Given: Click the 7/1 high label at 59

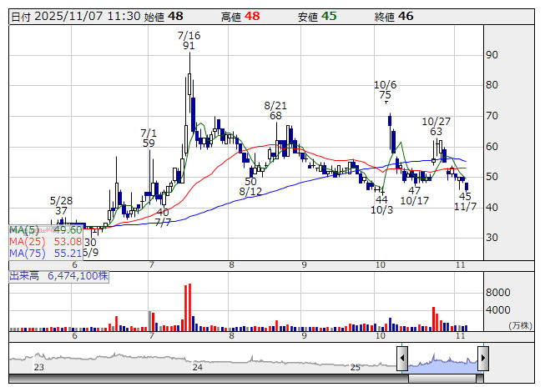Looking at the screenshot, I should click(149, 138).
